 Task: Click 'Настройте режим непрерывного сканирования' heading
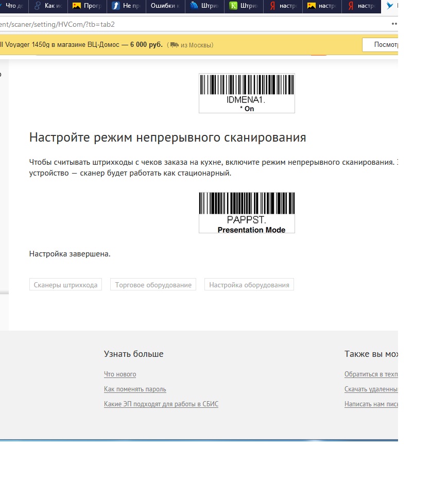pos(167,137)
